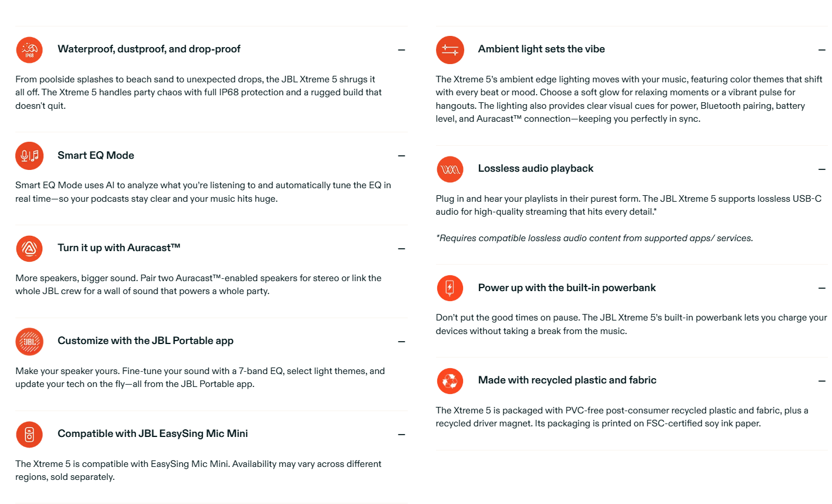This screenshot has width=832, height=504.
Task: Collapse the Lossless audio playback section
Action: (x=822, y=169)
